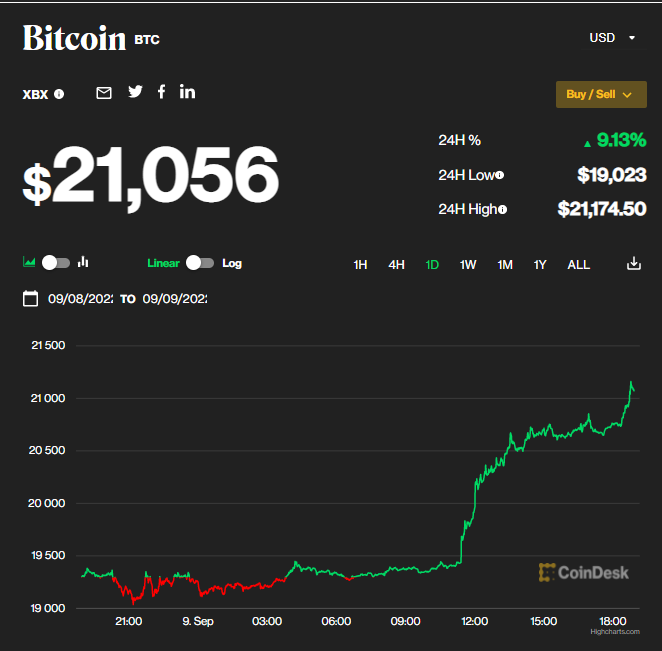Toggle area chart to bar chart switch

point(56,263)
